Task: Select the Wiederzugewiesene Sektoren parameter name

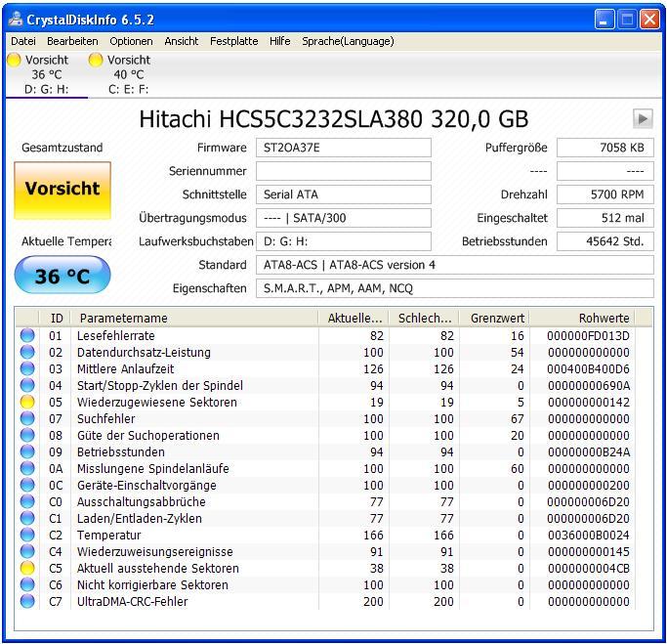Action: [157, 402]
